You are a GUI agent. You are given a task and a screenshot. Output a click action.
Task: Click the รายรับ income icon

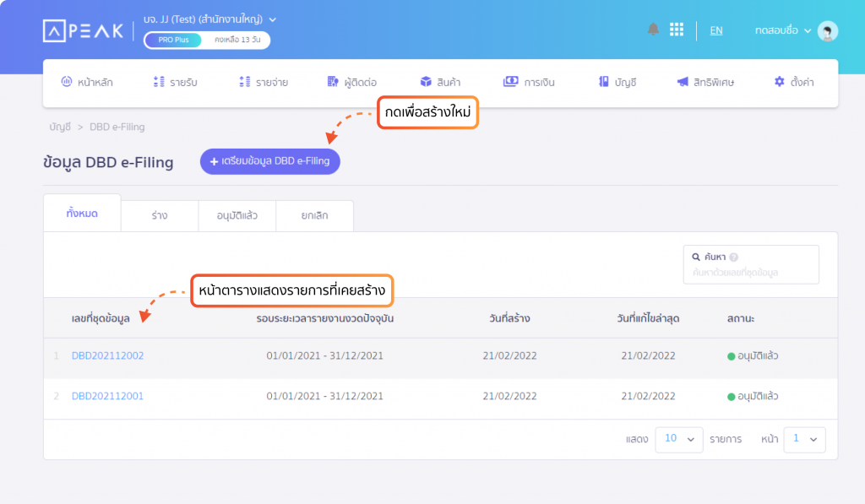tap(159, 82)
